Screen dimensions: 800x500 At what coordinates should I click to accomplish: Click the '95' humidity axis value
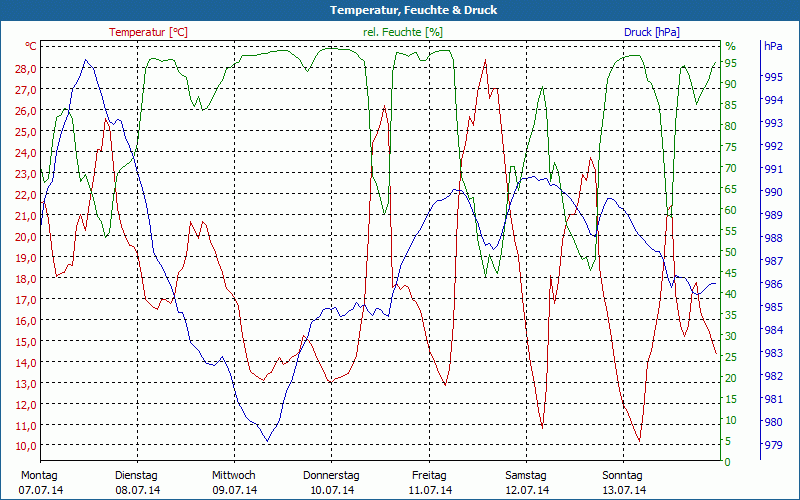730,63
